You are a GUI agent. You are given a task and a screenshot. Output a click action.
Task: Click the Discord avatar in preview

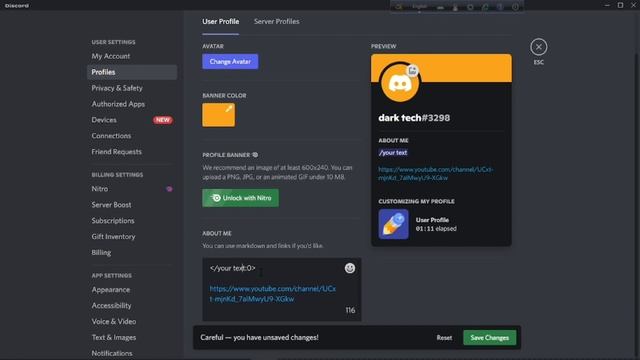[400, 83]
